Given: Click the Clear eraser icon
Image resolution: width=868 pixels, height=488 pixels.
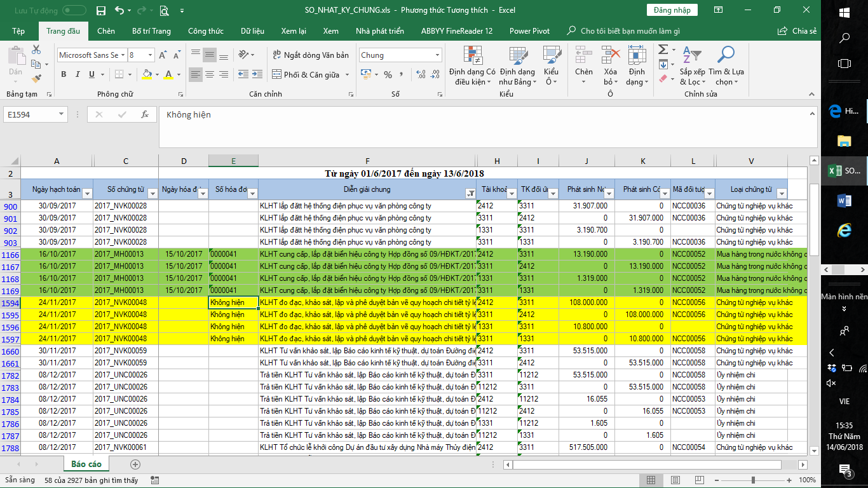Looking at the screenshot, I should pyautogui.click(x=662, y=79).
